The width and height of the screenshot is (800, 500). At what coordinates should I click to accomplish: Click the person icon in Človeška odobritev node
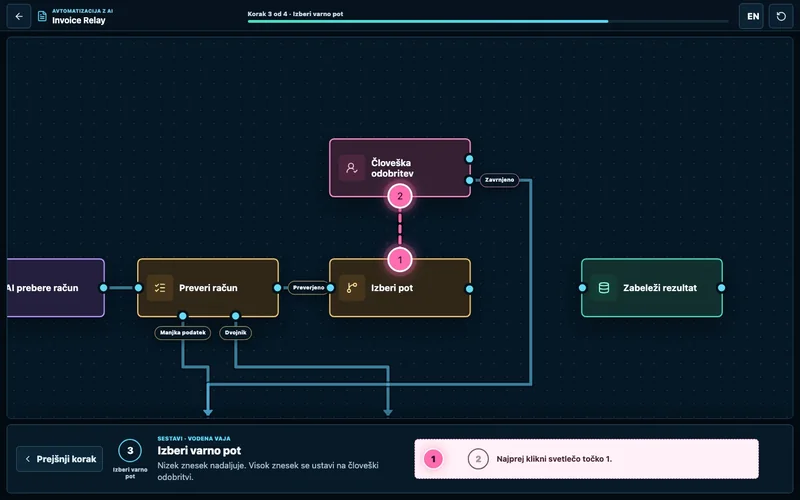click(352, 168)
